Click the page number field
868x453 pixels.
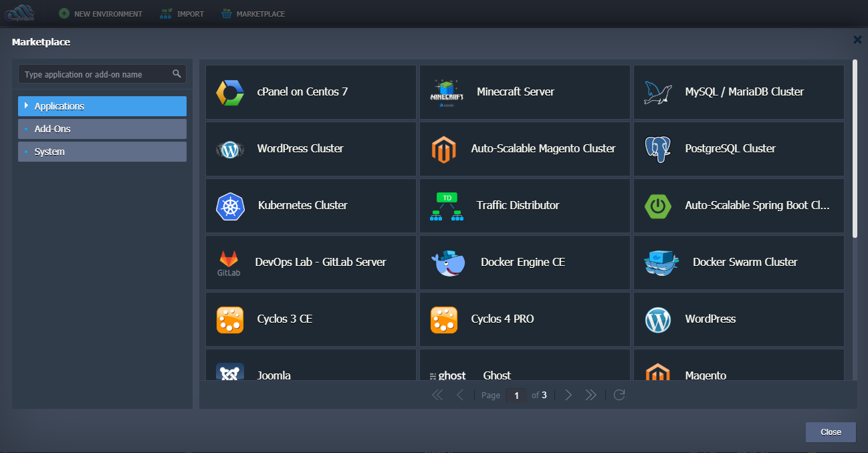516,395
